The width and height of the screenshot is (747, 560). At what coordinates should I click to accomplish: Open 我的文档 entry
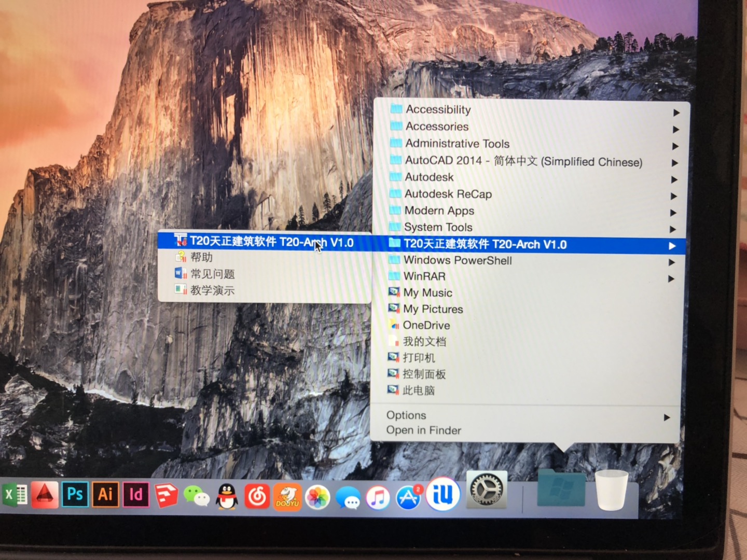point(528,342)
